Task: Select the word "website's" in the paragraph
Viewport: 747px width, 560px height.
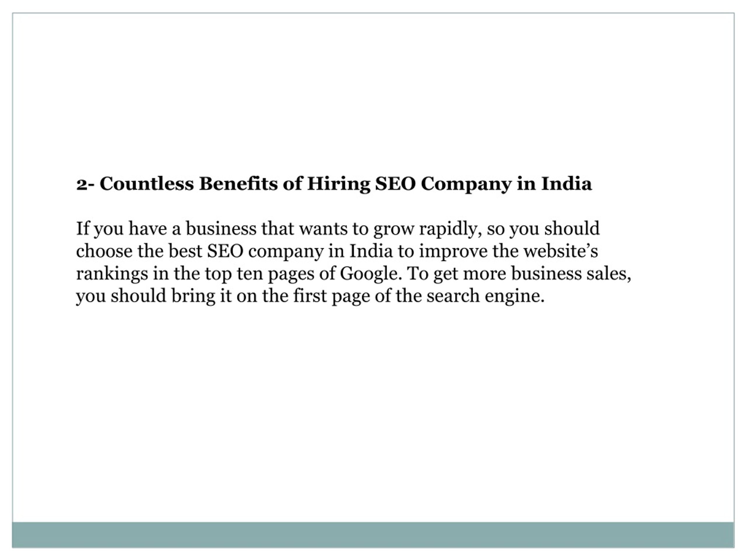Action: (x=561, y=251)
